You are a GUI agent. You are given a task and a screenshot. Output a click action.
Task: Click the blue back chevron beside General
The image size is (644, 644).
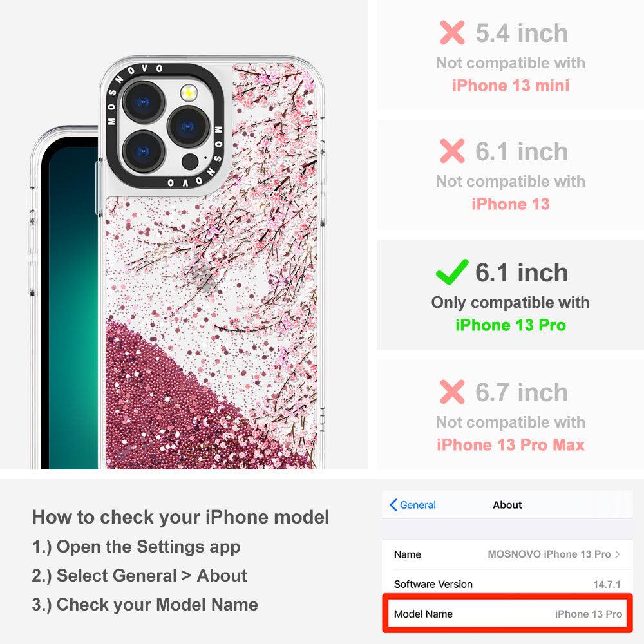coord(393,505)
